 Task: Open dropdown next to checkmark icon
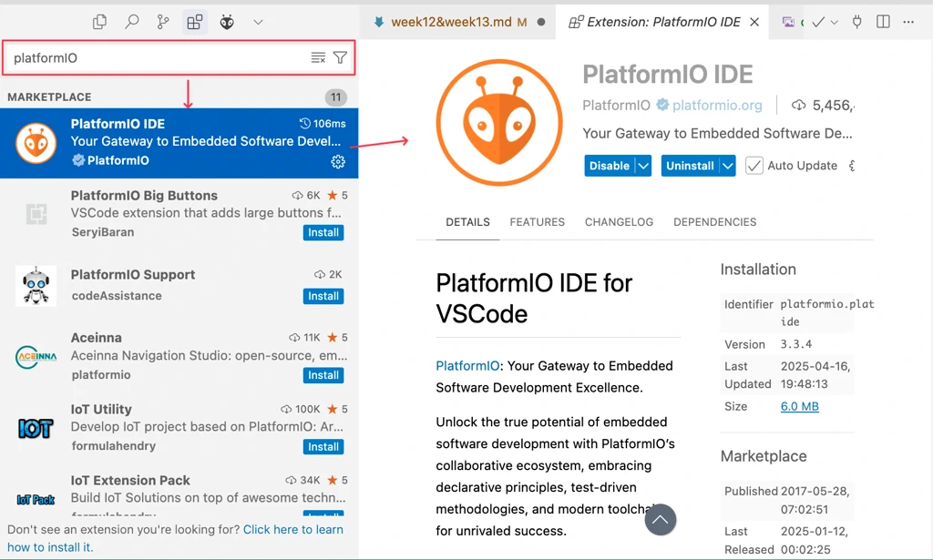click(835, 23)
